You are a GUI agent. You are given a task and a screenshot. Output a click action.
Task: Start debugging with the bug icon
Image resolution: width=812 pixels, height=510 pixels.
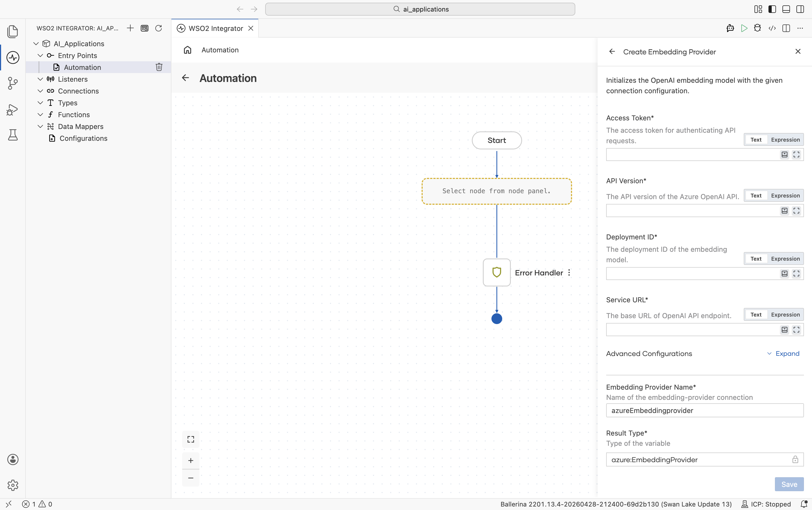[757, 28]
